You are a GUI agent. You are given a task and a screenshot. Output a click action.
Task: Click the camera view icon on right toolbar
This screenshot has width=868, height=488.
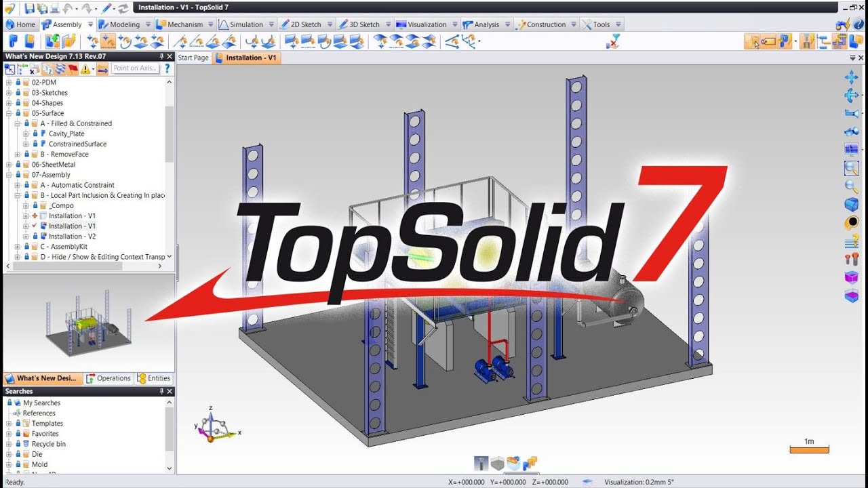[x=852, y=113]
